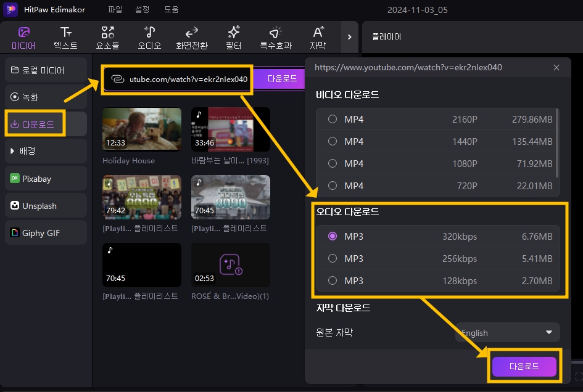Select MP4 2160P video option
583x392 pixels.
click(x=437, y=120)
